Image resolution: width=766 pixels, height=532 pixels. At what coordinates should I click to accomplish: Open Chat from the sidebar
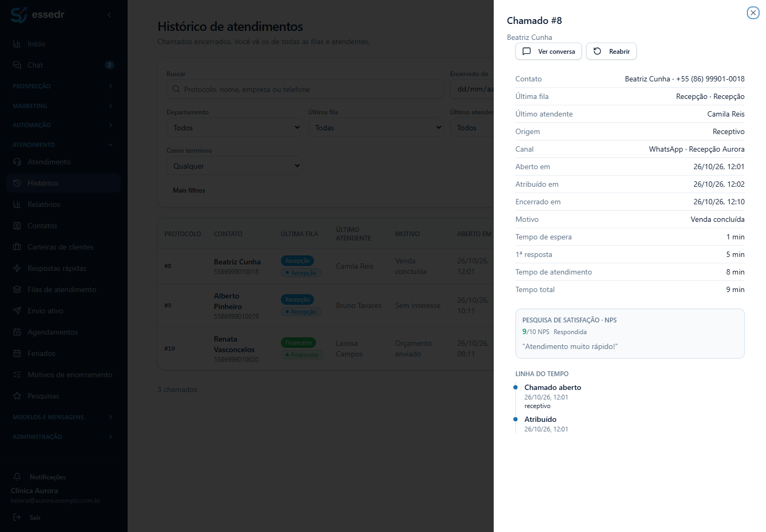point(64,65)
